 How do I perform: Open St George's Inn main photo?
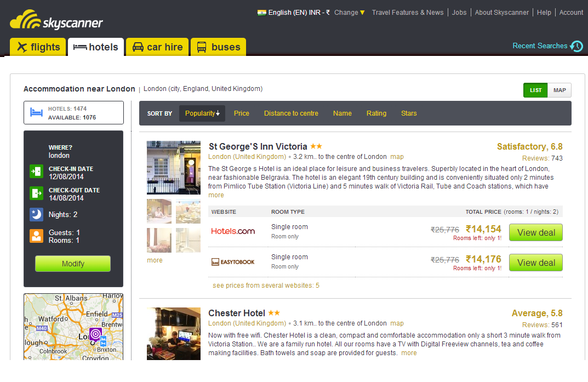point(174,168)
